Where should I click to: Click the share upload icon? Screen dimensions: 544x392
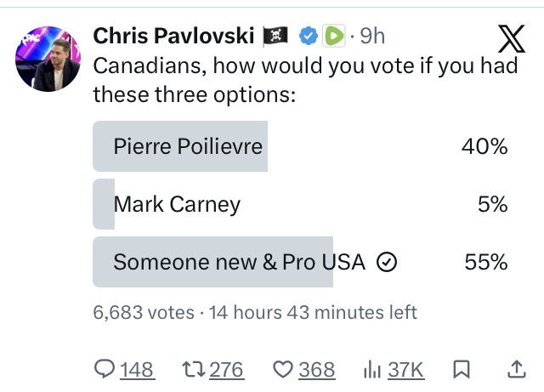click(515, 369)
